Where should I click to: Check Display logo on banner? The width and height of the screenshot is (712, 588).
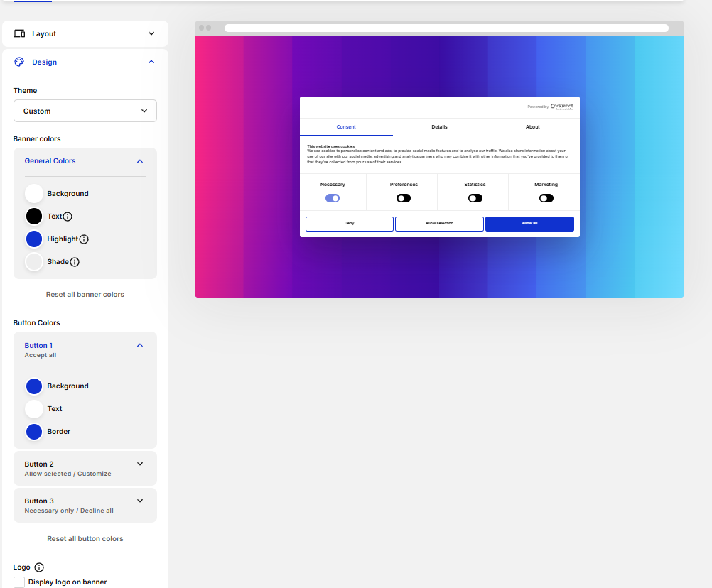[x=18, y=582]
